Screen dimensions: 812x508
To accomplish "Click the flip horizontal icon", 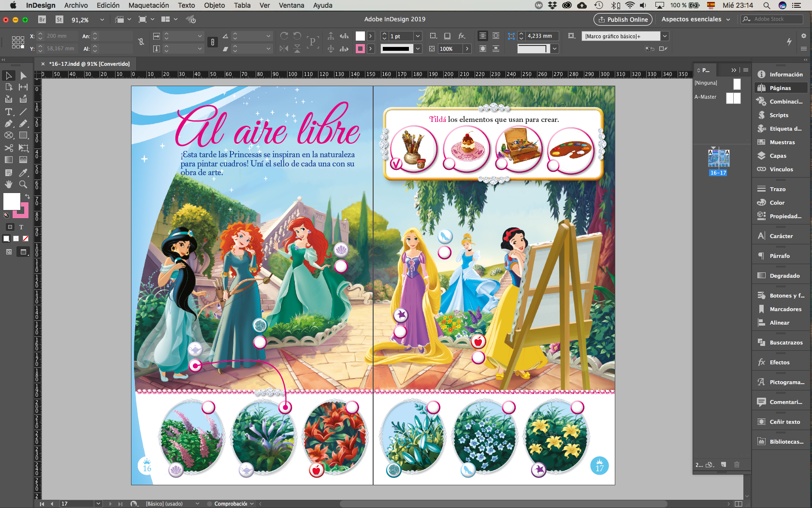I will click(284, 48).
